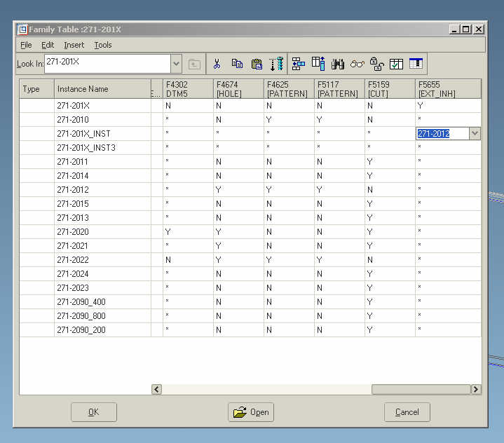This screenshot has width=504, height=443.
Task: Open the Tools menu
Action: tap(103, 45)
